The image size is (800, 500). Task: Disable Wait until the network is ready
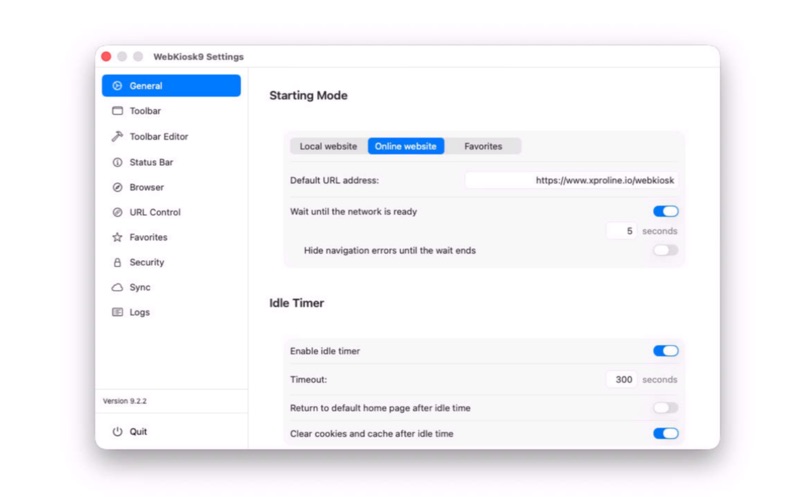click(x=665, y=211)
